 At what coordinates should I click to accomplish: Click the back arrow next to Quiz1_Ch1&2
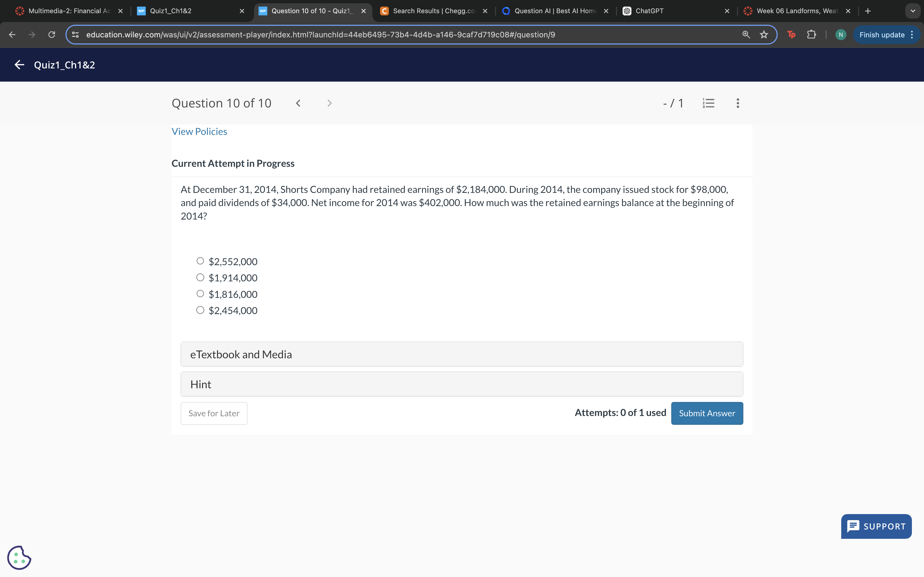pyautogui.click(x=20, y=65)
